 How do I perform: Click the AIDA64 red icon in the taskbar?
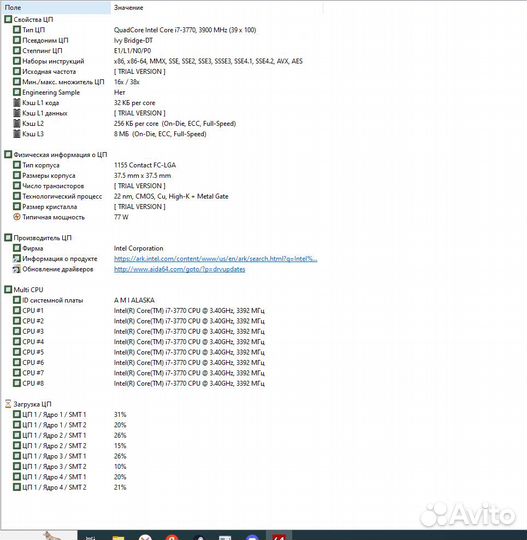click(279, 537)
